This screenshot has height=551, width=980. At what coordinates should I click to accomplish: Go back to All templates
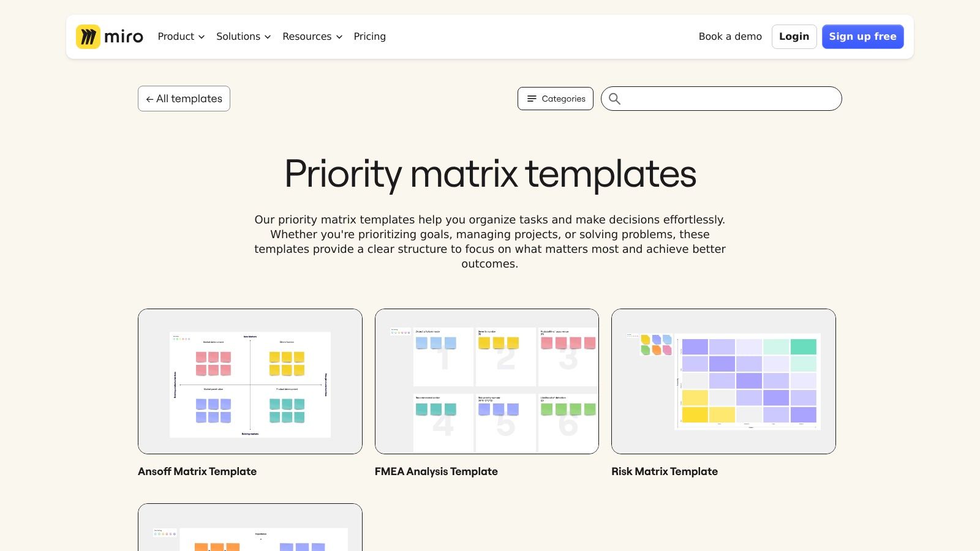(184, 99)
